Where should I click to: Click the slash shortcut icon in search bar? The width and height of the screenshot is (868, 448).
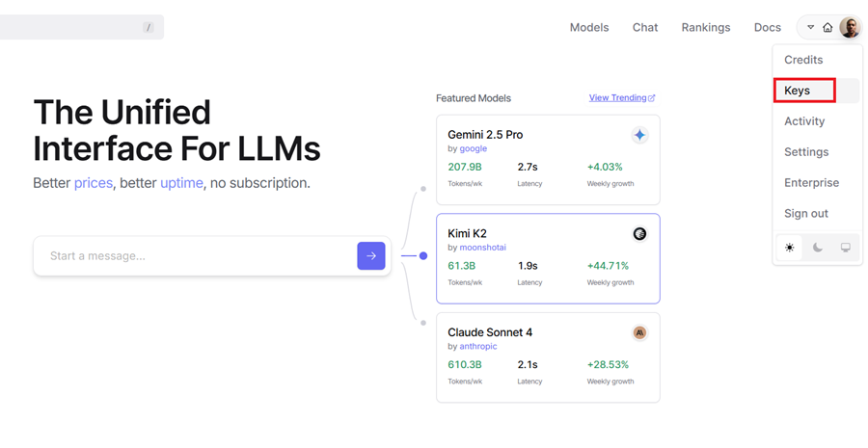pos(149,28)
